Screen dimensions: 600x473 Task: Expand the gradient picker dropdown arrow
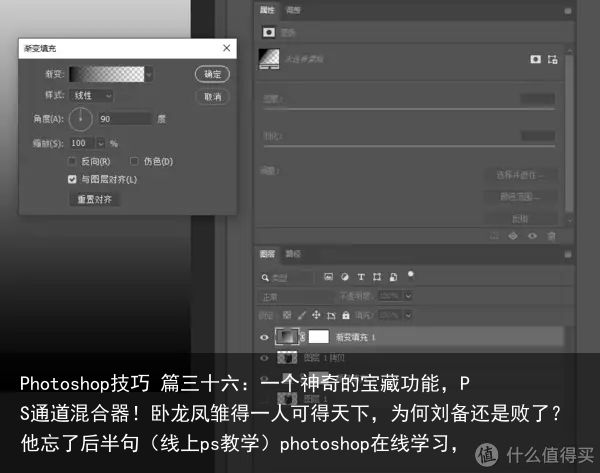point(149,74)
